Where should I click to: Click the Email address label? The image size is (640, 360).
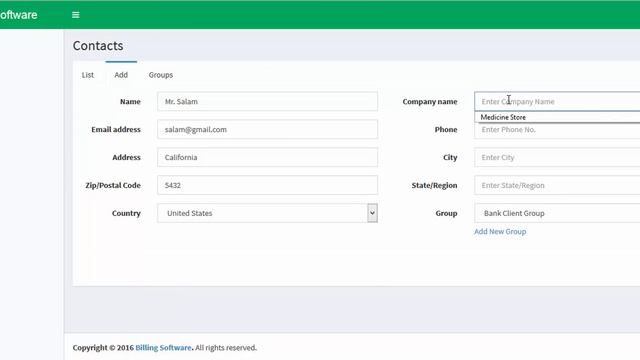(x=116, y=129)
